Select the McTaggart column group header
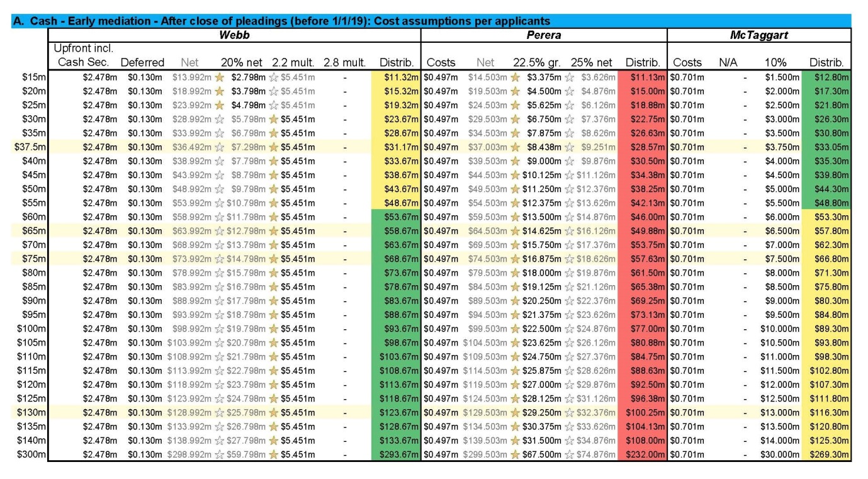The height and width of the screenshot is (479, 868). (758, 35)
